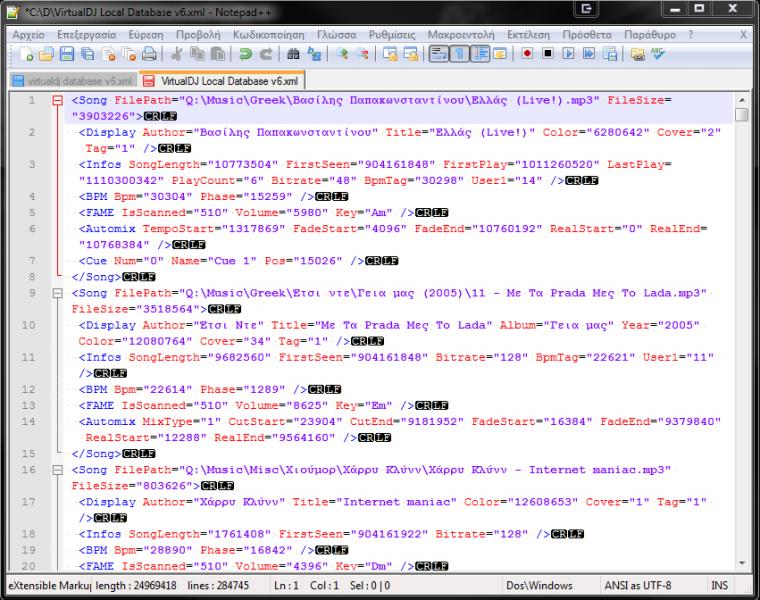This screenshot has height=600, width=760.
Task: Click the vertical scrollbar thumb
Action: (x=742, y=115)
